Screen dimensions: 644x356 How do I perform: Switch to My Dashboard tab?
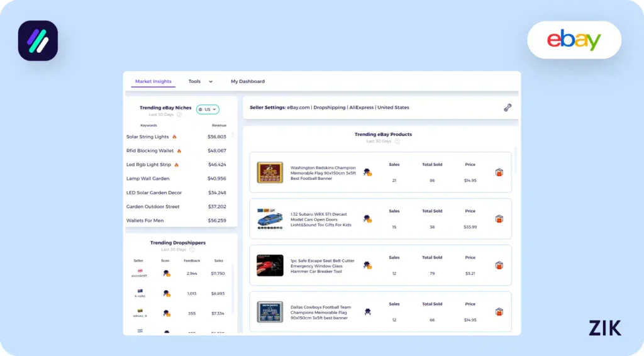[248, 81]
